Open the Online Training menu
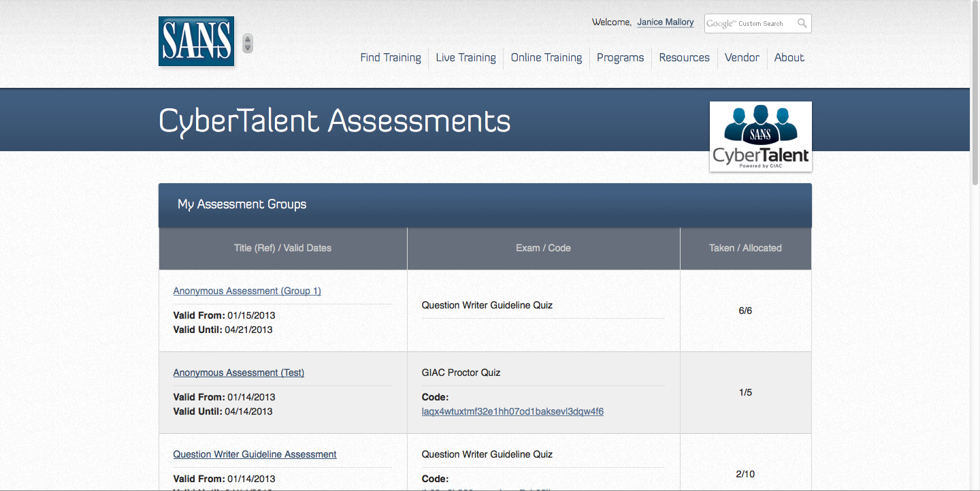 [x=546, y=58]
